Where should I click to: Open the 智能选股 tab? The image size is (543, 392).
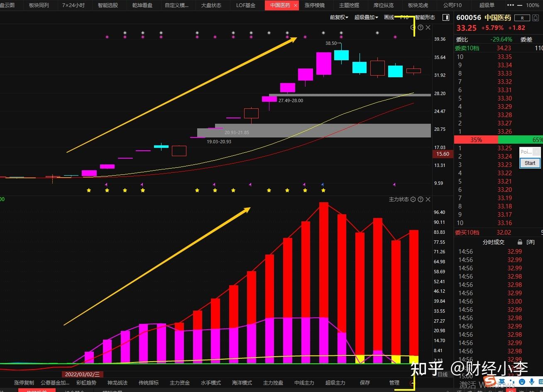108,5
